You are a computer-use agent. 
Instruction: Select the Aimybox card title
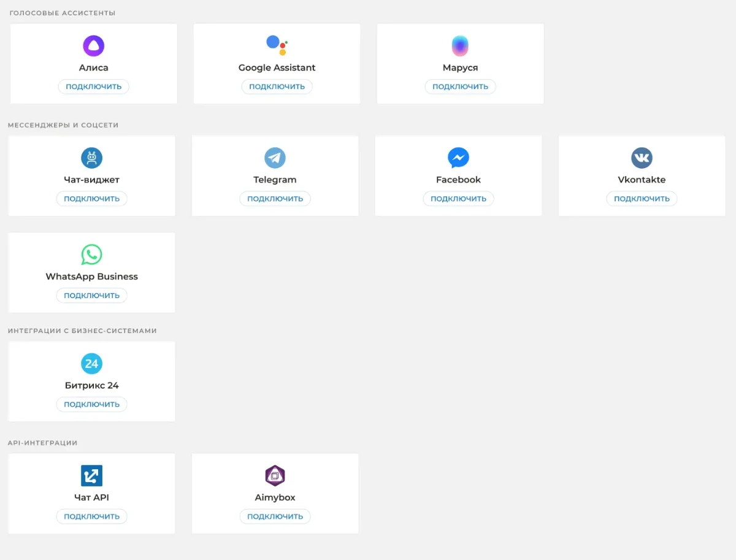point(275,498)
